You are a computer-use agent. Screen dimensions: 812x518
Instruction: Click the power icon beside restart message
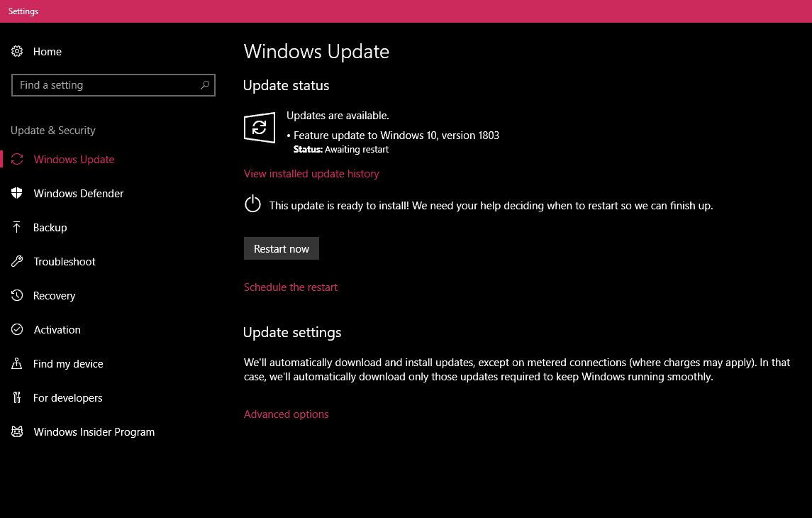(252, 204)
